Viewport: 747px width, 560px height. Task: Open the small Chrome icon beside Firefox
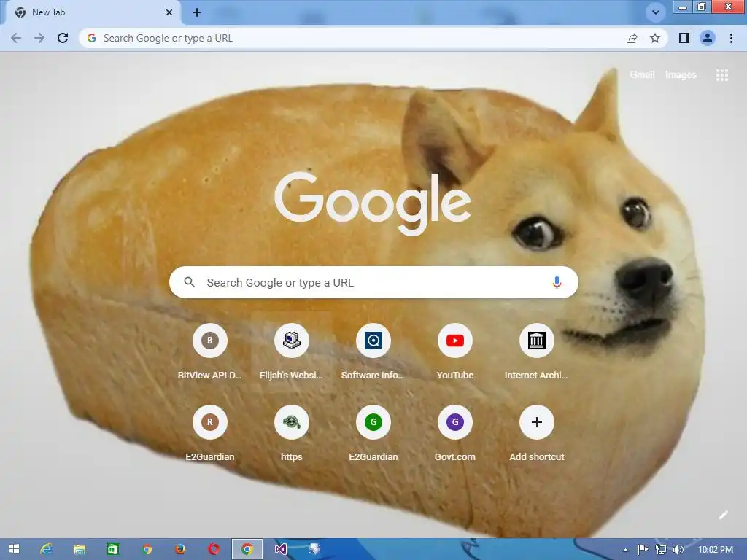click(x=147, y=549)
